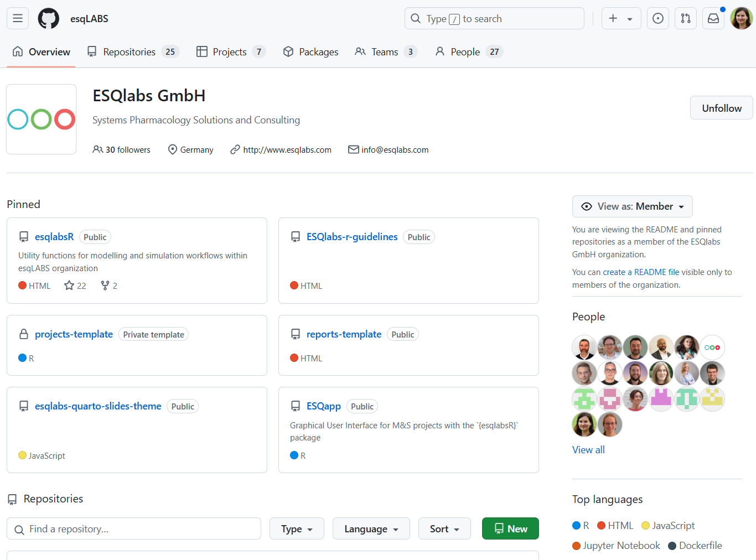Image resolution: width=756 pixels, height=560 pixels.
Task: Click the create a README file link
Action: tap(641, 272)
